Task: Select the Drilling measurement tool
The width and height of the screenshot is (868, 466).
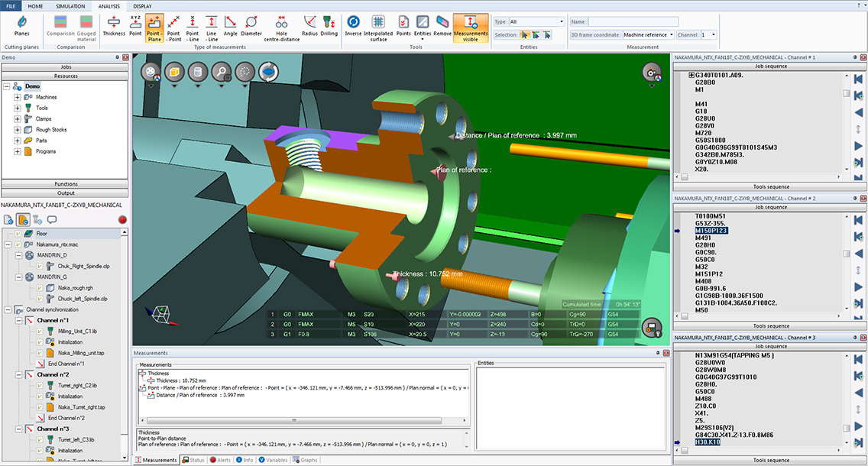Action: tap(329, 24)
